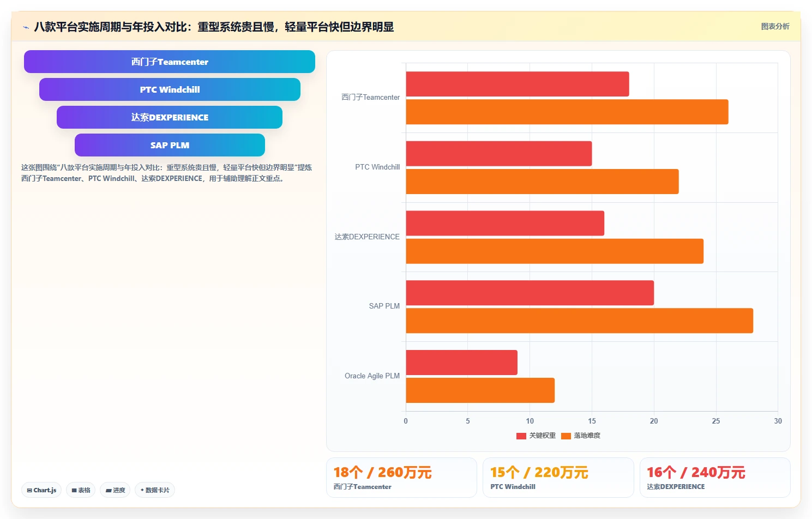Click the 达索DEXPERIENCE chart axis label
This screenshot has width=812, height=519.
[367, 237]
